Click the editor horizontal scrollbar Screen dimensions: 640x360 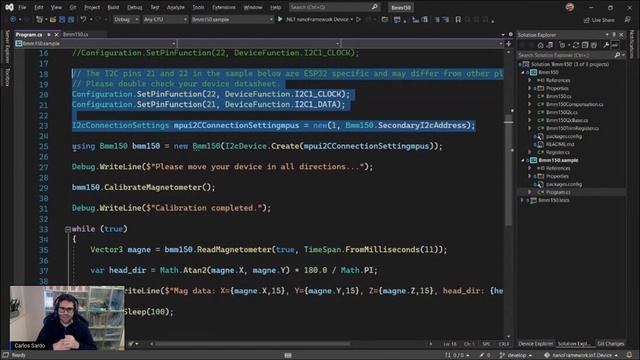tap(252, 344)
